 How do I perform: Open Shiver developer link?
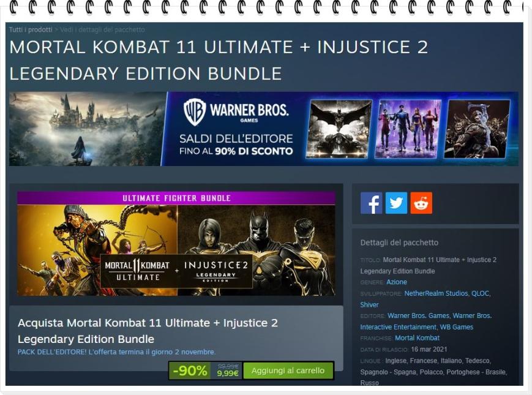tap(369, 305)
